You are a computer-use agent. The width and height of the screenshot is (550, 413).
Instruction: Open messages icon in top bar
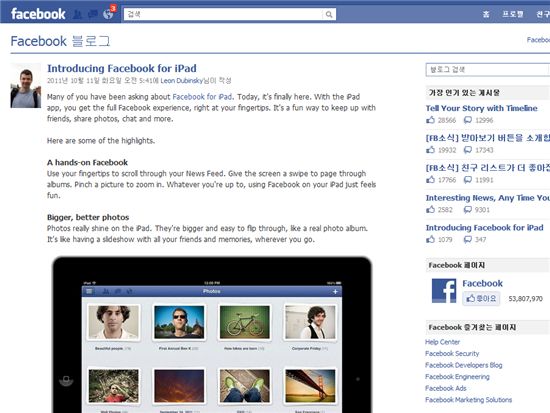[x=93, y=14]
